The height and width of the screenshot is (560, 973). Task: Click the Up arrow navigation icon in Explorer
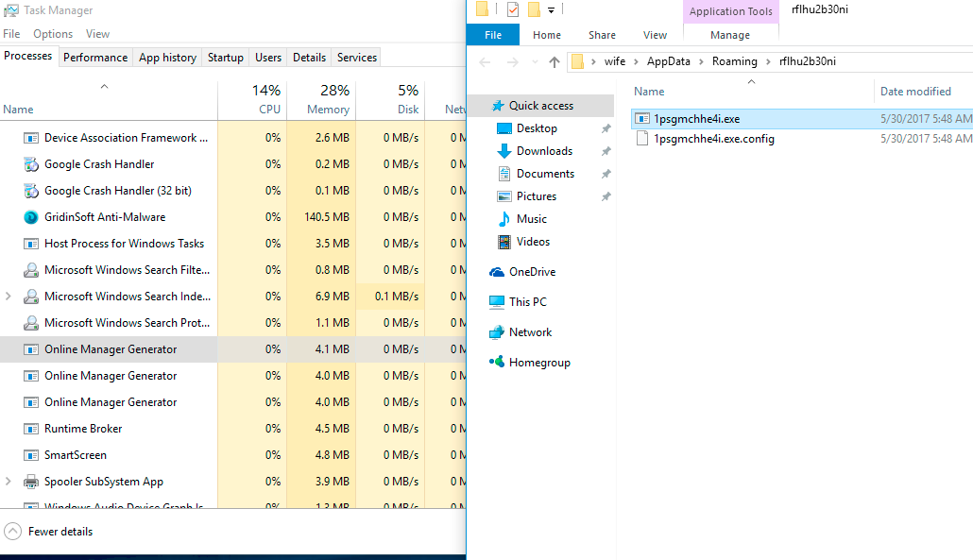coord(555,62)
